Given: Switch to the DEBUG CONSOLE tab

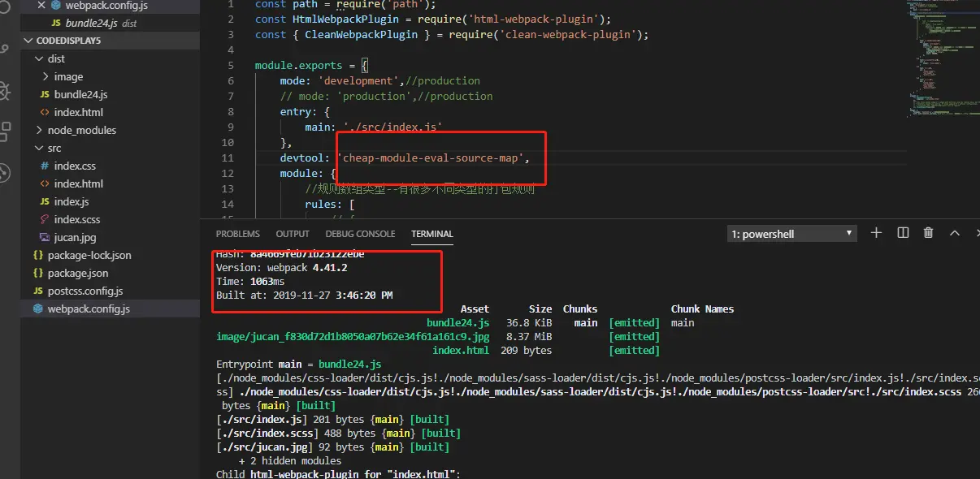Looking at the screenshot, I should pyautogui.click(x=361, y=234).
